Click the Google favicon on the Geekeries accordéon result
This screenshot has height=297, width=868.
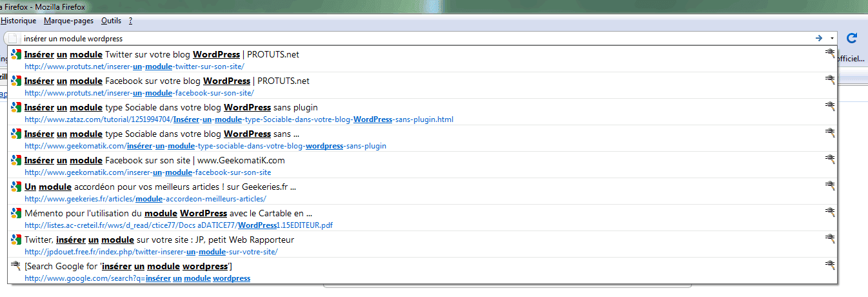pos(17,187)
